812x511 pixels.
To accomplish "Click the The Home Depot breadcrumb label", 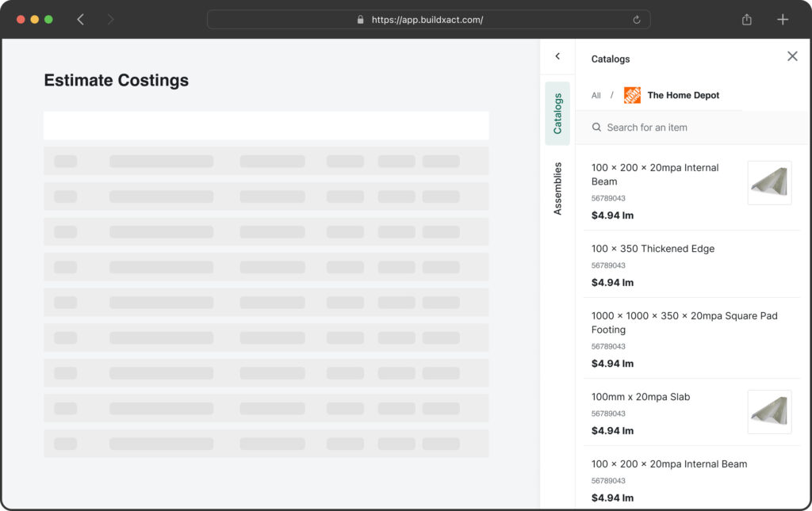I will click(683, 95).
